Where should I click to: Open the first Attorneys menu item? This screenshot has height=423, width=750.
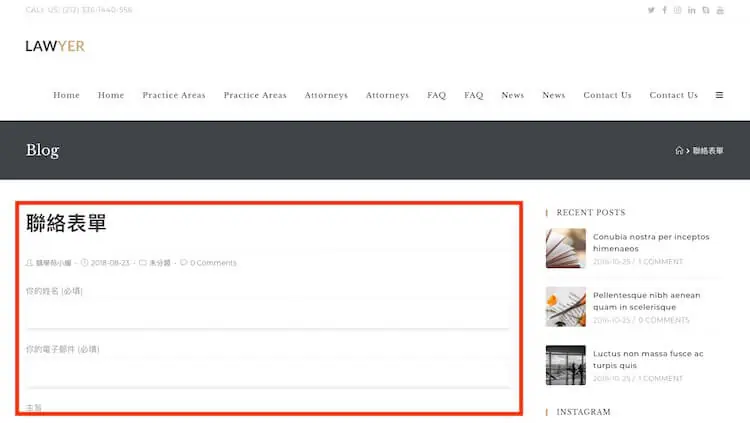click(x=326, y=95)
